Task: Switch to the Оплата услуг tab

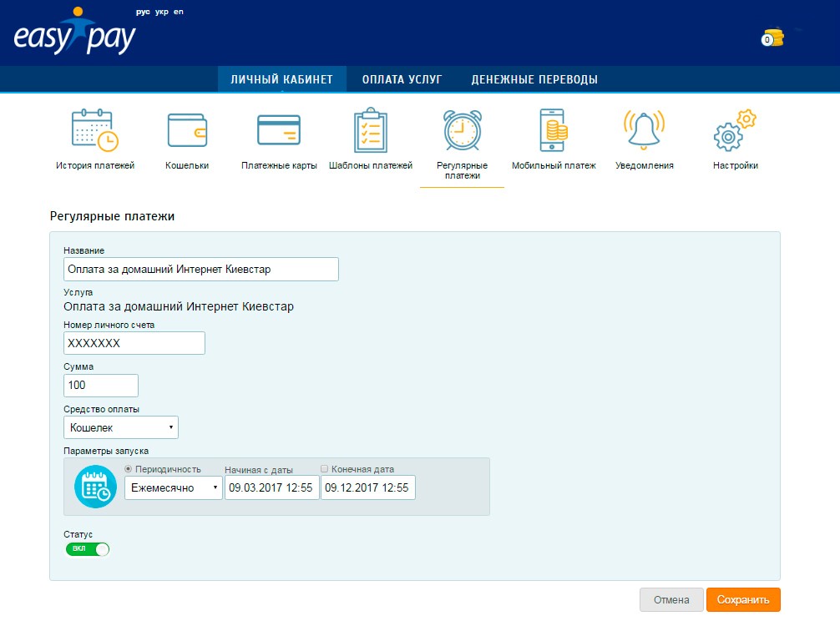Action: click(x=402, y=79)
